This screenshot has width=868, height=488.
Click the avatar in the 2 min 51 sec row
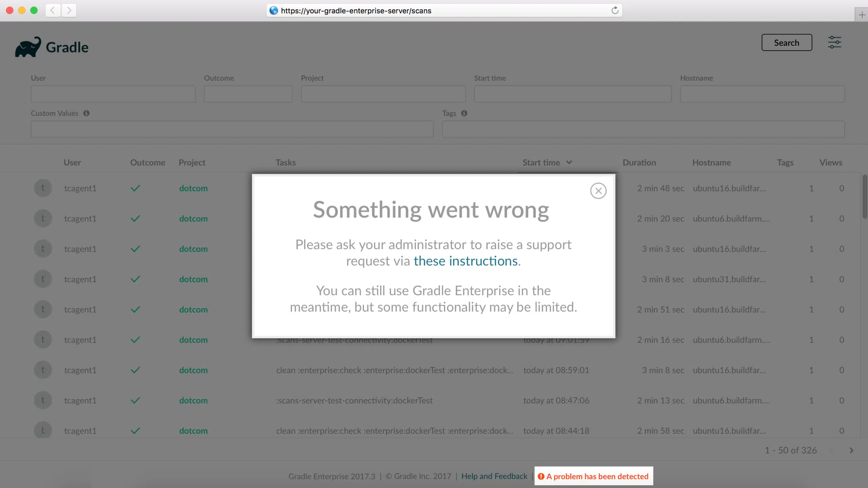coord(43,309)
